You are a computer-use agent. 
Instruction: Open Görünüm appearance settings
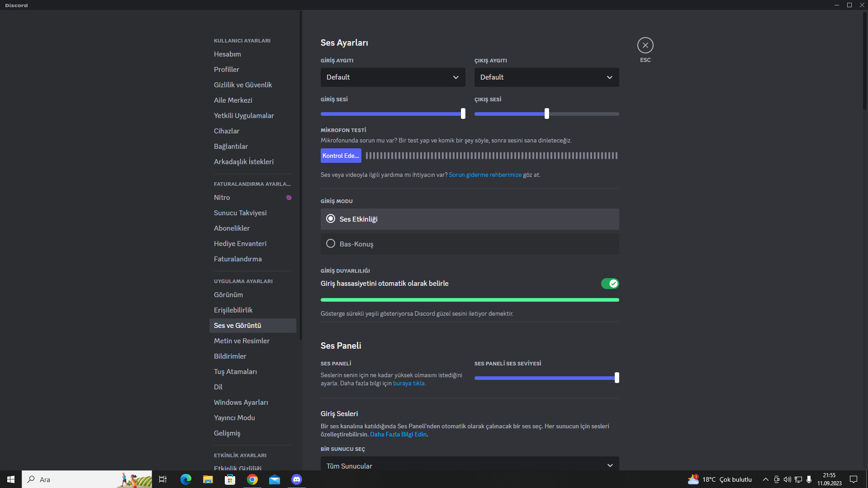[252, 295]
